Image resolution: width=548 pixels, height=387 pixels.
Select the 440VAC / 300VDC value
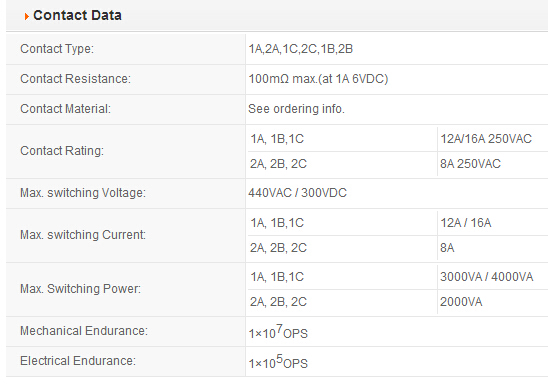pos(297,193)
